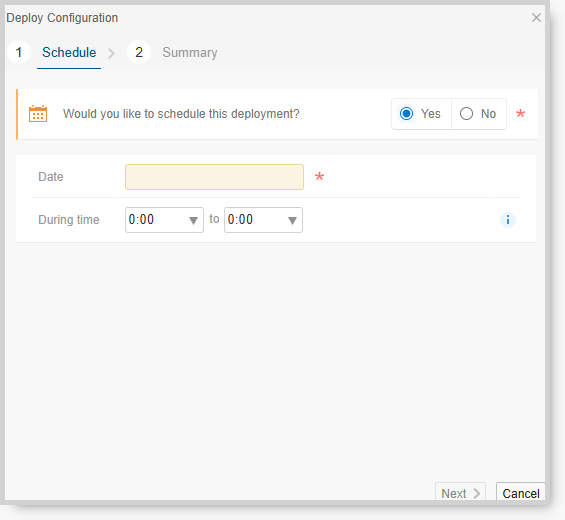Screen dimensions: 565x520
Task: Click the No label text
Action: 488,114
